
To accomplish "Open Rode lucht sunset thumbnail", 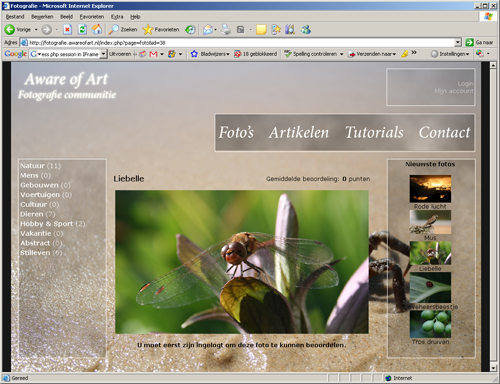I will point(430,188).
